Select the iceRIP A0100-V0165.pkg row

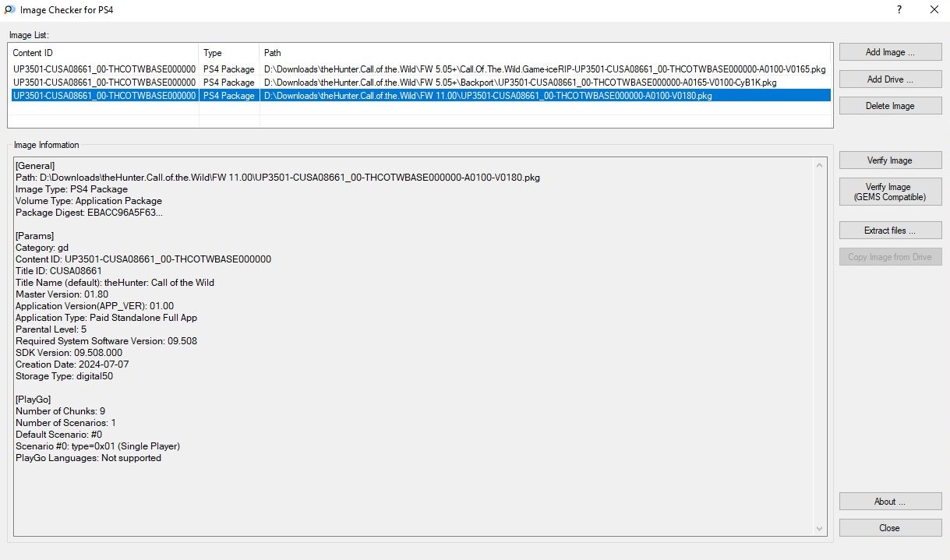419,69
